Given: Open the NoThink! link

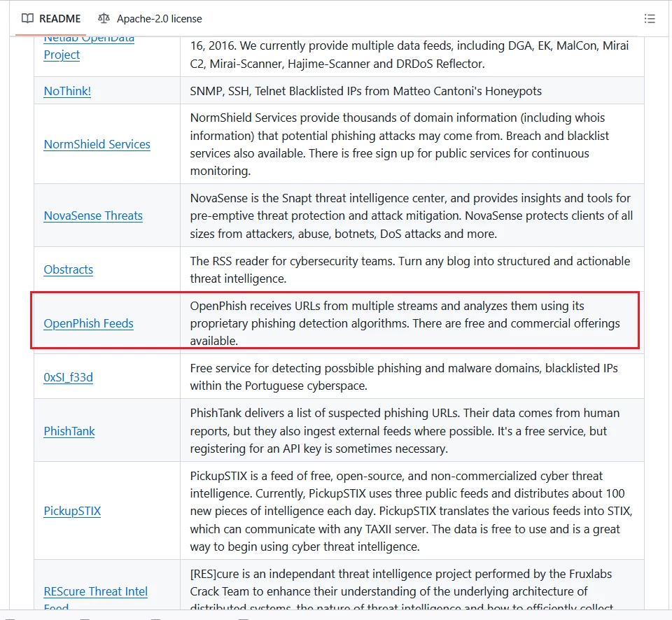Looking at the screenshot, I should [x=67, y=91].
